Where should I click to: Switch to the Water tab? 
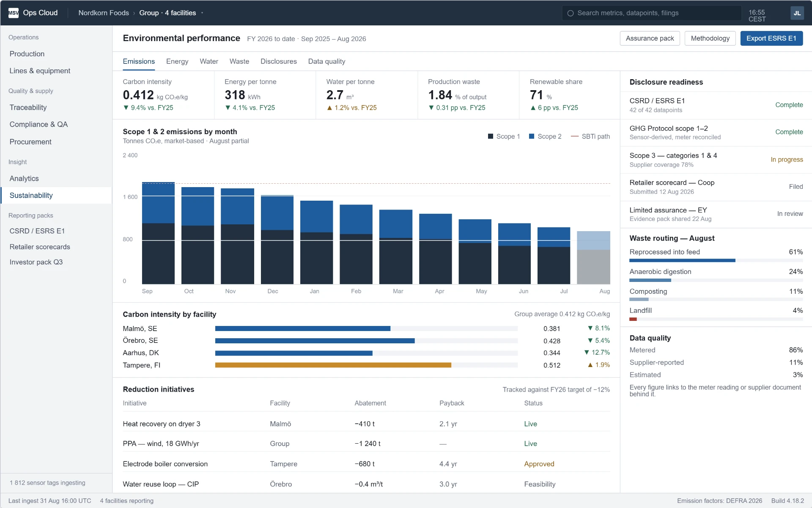tap(209, 61)
